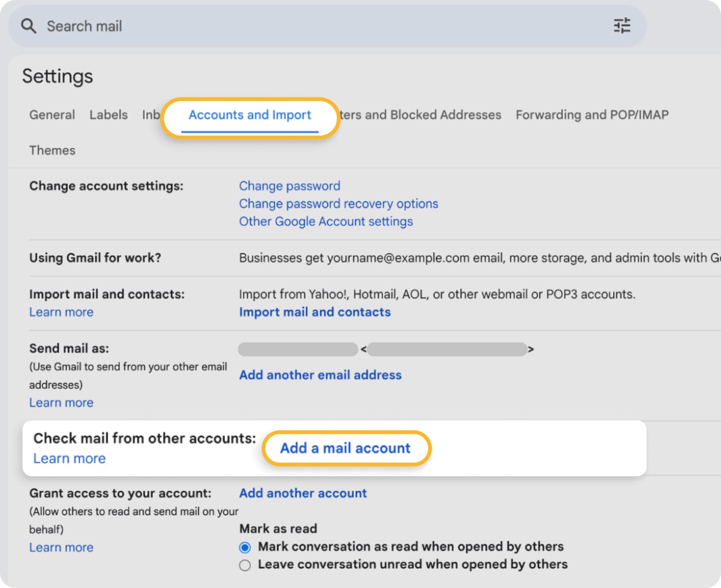Open Learn more under Send mail as
The height and width of the screenshot is (588, 721).
[x=61, y=403]
